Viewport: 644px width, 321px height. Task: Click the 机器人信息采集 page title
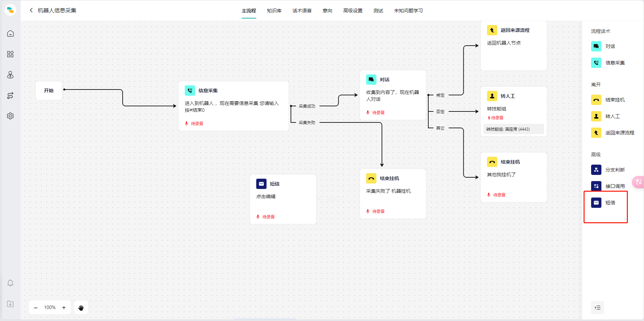[x=57, y=10]
